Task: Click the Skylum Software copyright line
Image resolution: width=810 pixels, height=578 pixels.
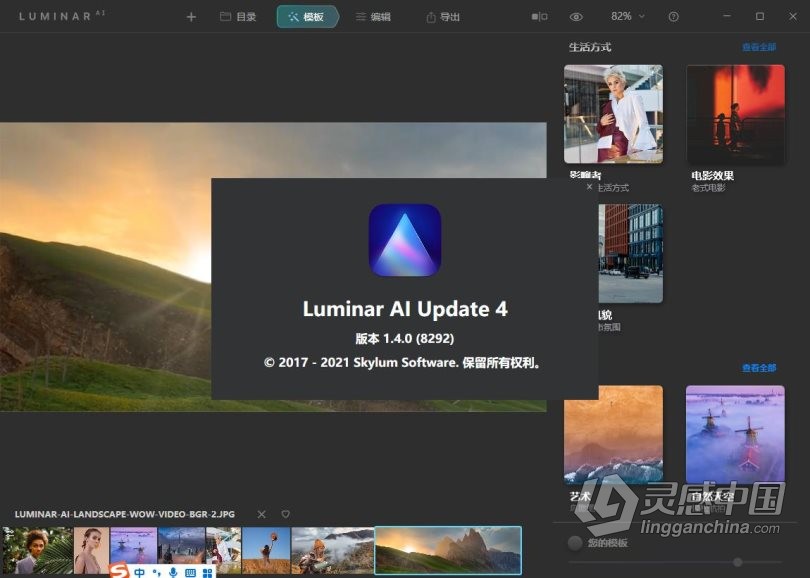Action: (x=402, y=362)
